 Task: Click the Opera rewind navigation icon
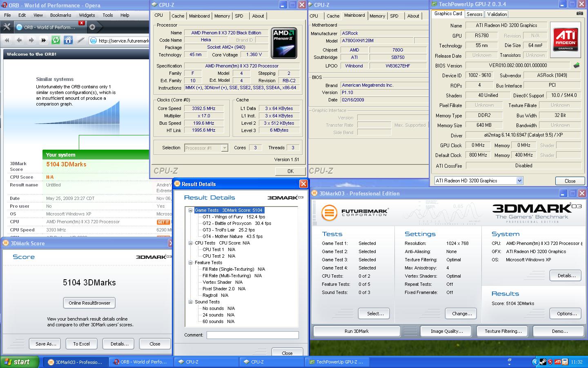pos(7,40)
